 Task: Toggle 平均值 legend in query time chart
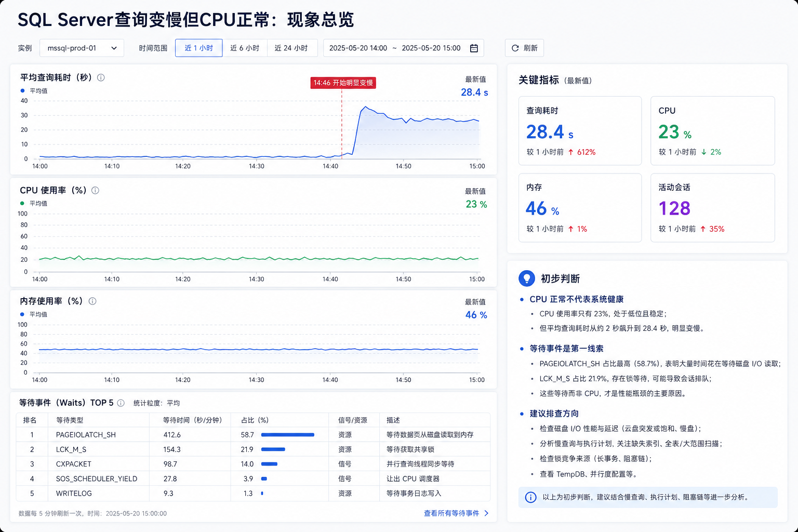coord(34,91)
